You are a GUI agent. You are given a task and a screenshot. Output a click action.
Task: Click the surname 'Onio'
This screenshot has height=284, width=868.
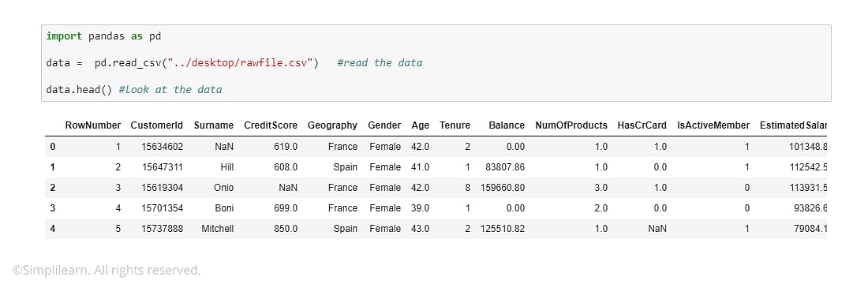pyautogui.click(x=223, y=188)
